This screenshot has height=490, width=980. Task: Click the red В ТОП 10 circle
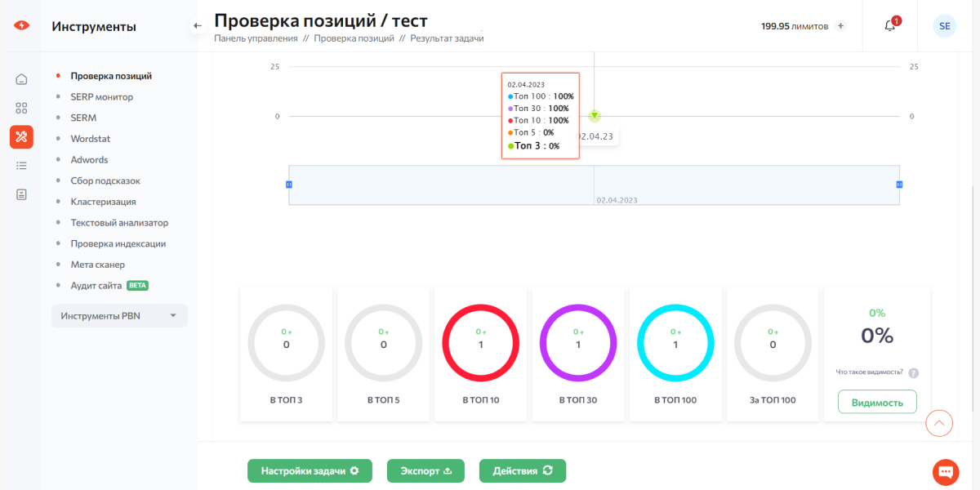click(481, 343)
